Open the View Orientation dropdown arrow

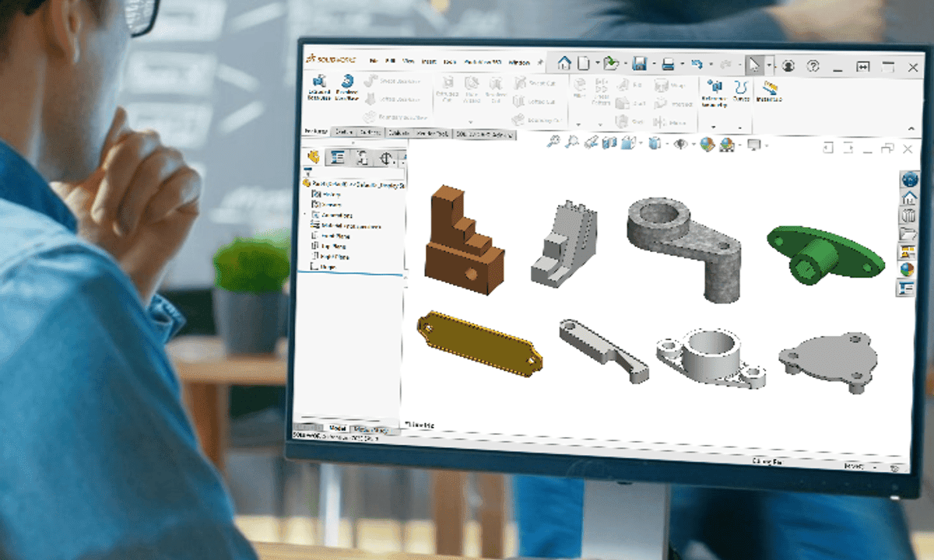(x=639, y=144)
